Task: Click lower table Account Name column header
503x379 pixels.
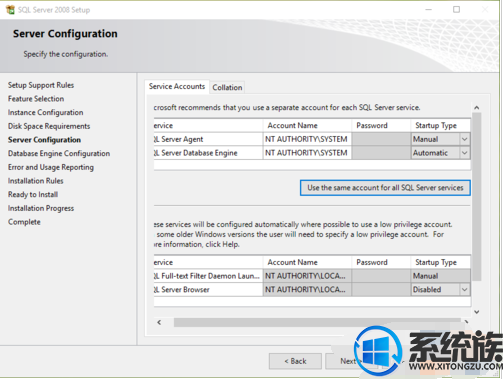Action: [307, 262]
